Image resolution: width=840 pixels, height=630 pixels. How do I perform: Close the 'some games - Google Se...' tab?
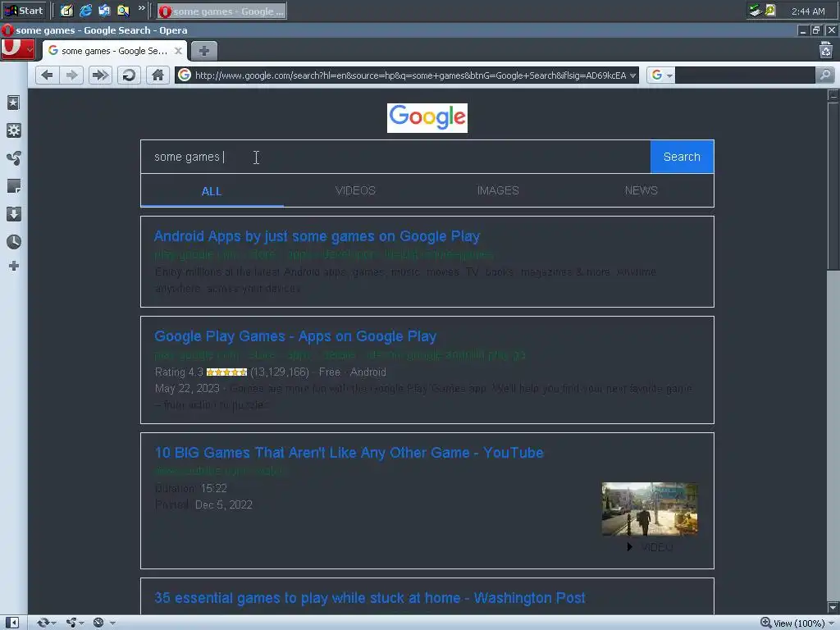(178, 51)
